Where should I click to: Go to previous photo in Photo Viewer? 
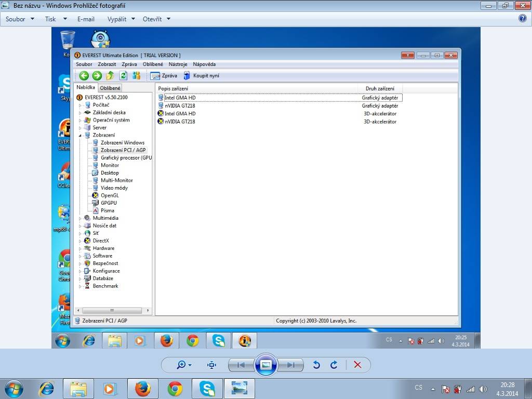click(241, 365)
